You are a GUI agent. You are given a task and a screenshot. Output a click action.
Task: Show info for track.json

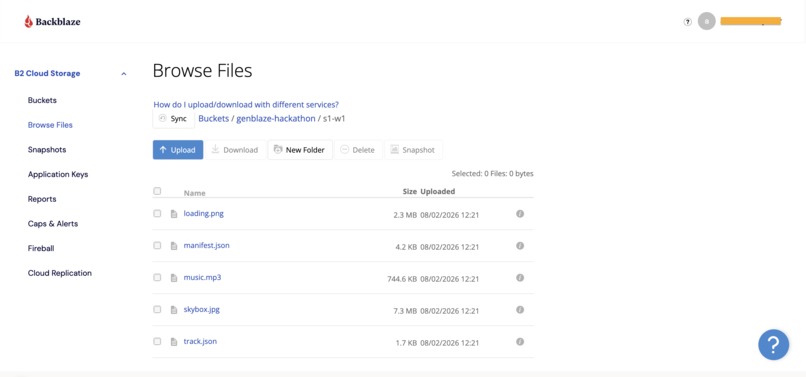pos(520,342)
